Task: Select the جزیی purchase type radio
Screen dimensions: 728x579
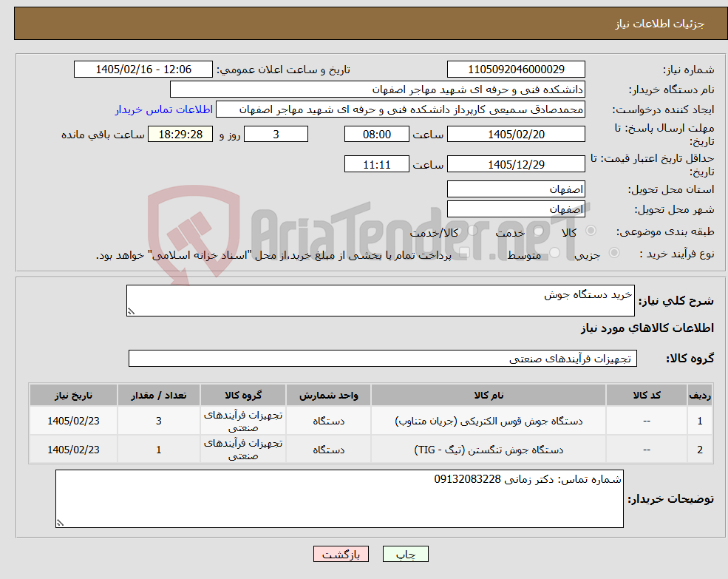Action: point(613,252)
